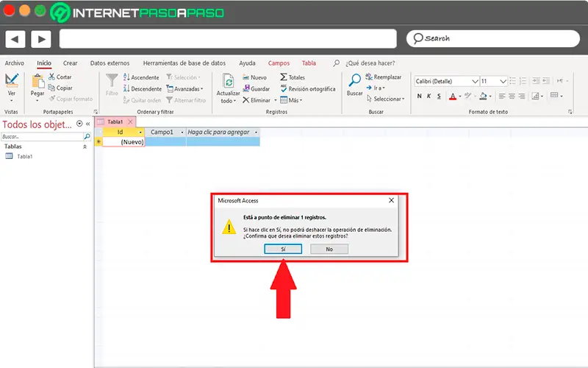
Task: Click No to cancel deletion
Action: coord(329,249)
